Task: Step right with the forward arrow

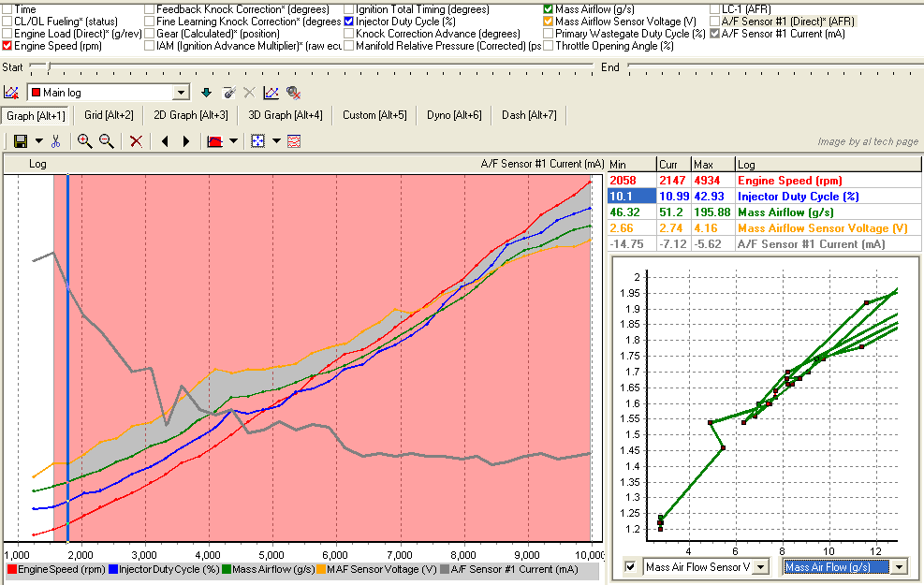Action: [x=186, y=141]
